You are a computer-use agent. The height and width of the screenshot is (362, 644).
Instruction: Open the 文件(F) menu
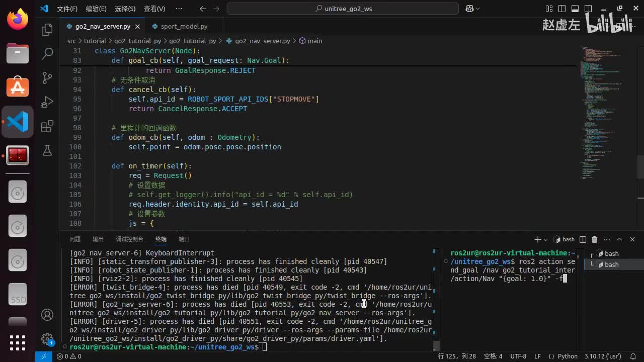tap(67, 9)
